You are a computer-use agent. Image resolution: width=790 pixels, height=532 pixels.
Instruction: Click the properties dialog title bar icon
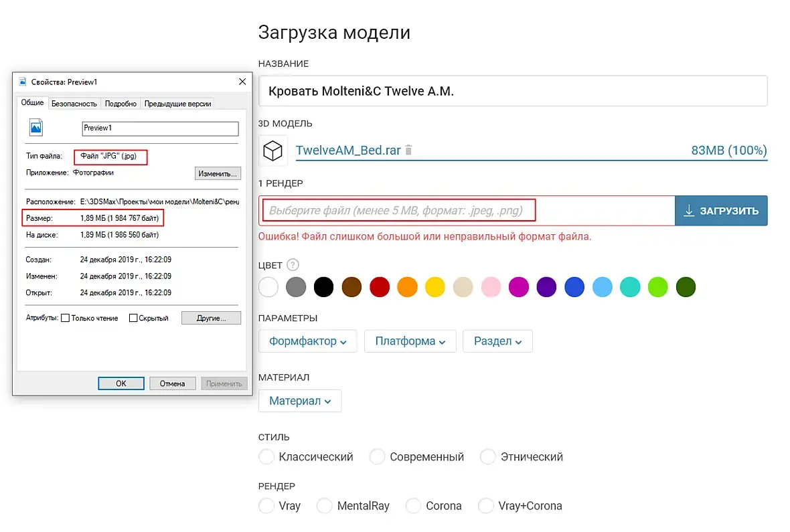23,82
